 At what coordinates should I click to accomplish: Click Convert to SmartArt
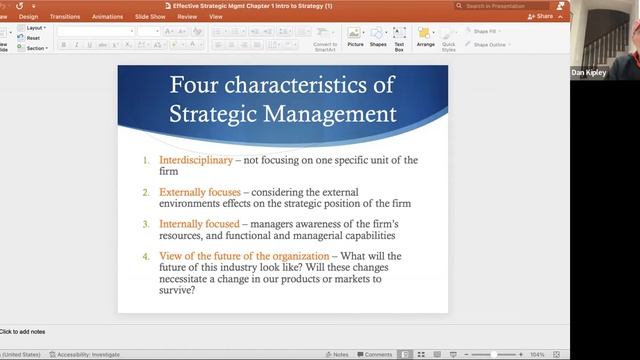pyautogui.click(x=325, y=40)
